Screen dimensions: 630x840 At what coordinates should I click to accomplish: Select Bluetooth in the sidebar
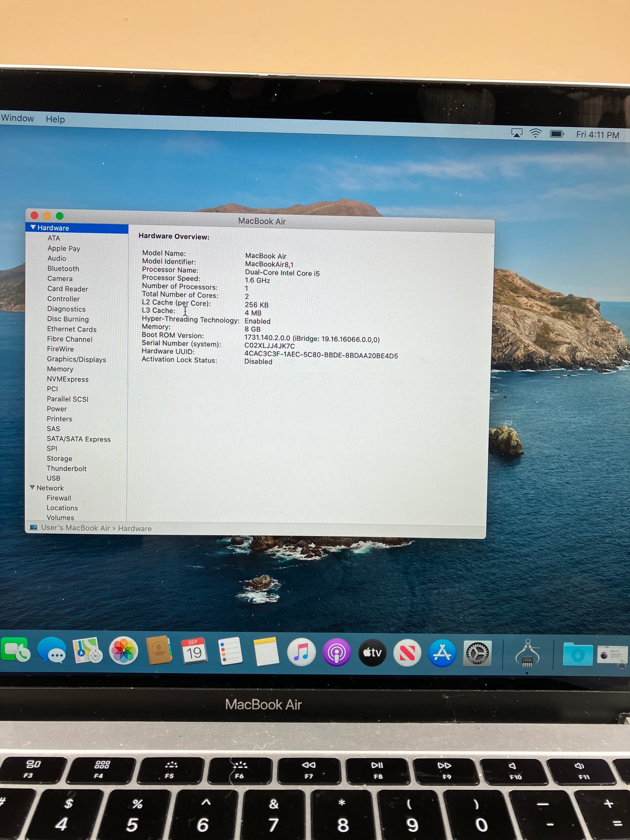tap(64, 269)
